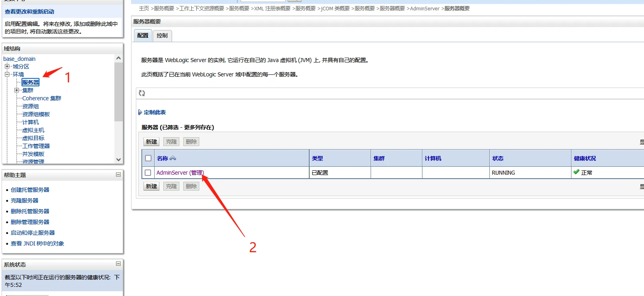Open the 定制此表 link
This screenshot has height=296, width=644.
tap(155, 112)
